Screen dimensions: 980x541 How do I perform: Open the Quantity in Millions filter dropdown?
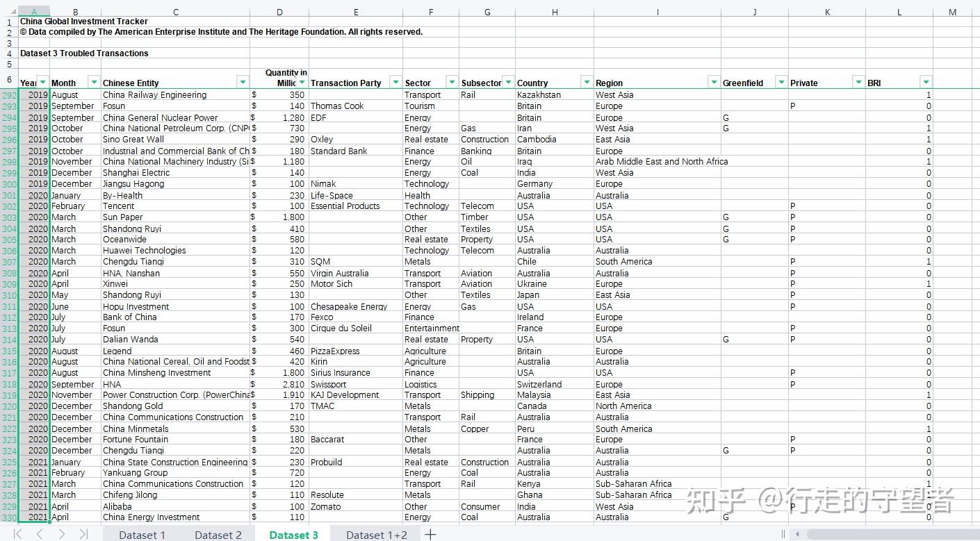coord(302,82)
